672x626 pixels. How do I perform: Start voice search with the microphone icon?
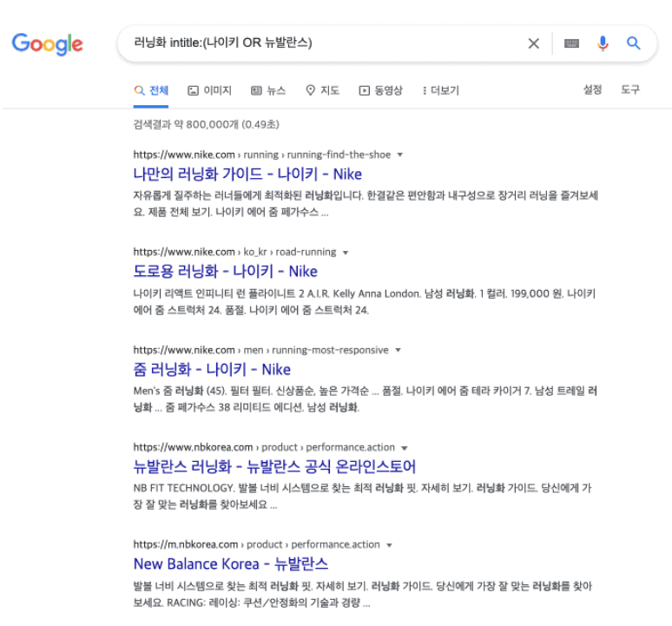coord(603,43)
